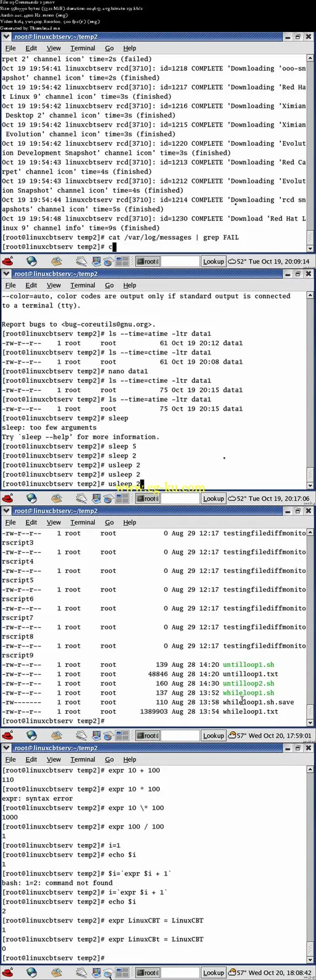Click weather applet icon showing 57° at 18:08:42

coord(232,973)
